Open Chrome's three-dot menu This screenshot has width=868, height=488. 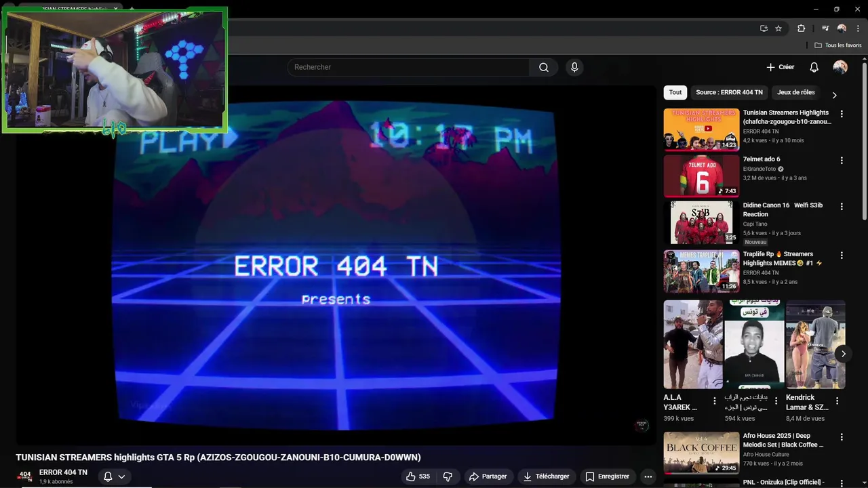coord(858,28)
